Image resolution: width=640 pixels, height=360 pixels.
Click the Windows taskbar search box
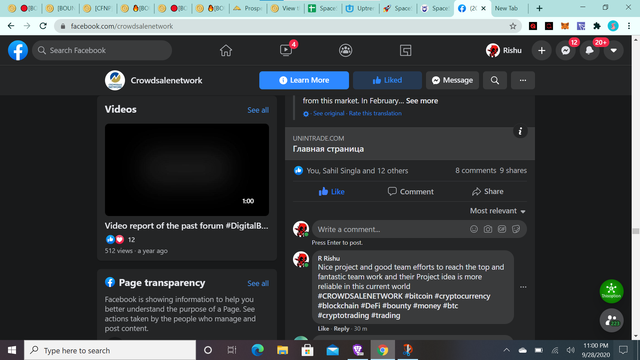(110, 350)
